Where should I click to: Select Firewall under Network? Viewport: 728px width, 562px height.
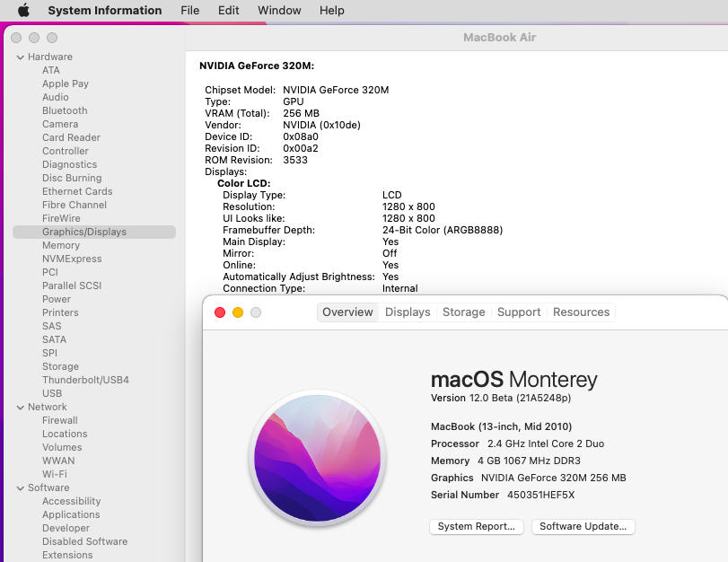(x=60, y=420)
